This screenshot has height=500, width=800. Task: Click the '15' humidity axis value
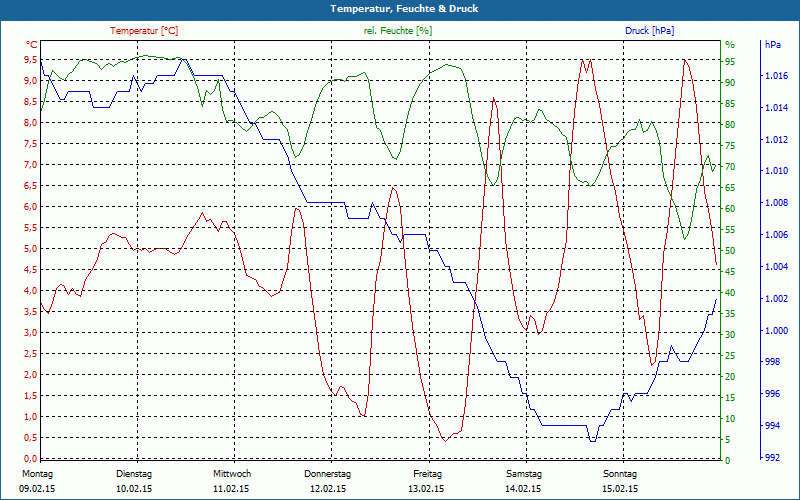[731, 398]
